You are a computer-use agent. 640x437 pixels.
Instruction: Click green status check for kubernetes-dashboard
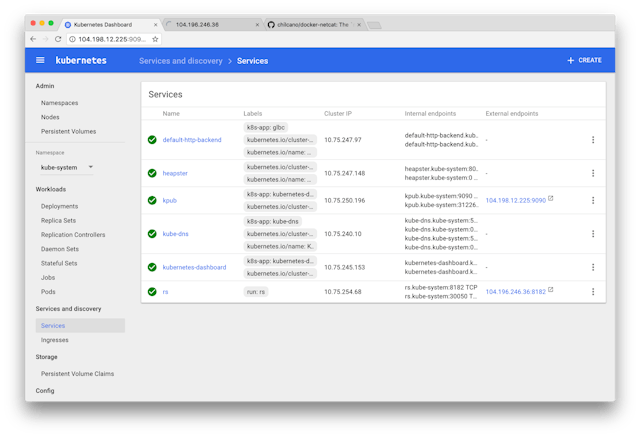tap(152, 267)
